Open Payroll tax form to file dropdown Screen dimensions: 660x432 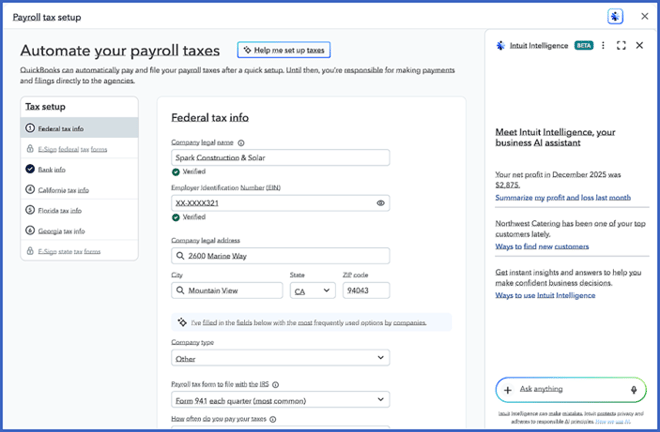coord(280,400)
